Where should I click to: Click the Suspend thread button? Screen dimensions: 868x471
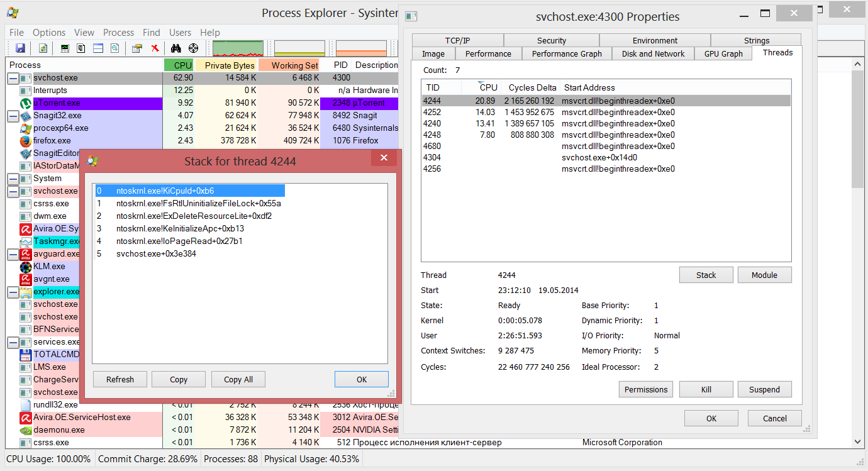764,389
